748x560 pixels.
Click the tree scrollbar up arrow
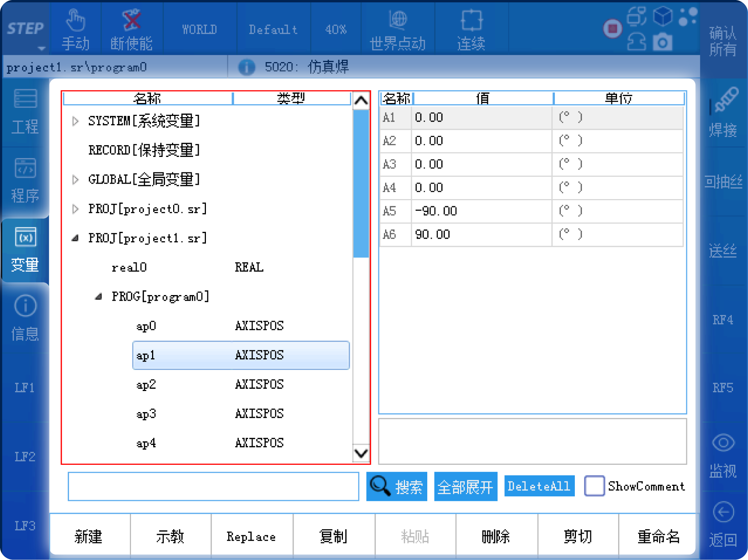[x=361, y=100]
